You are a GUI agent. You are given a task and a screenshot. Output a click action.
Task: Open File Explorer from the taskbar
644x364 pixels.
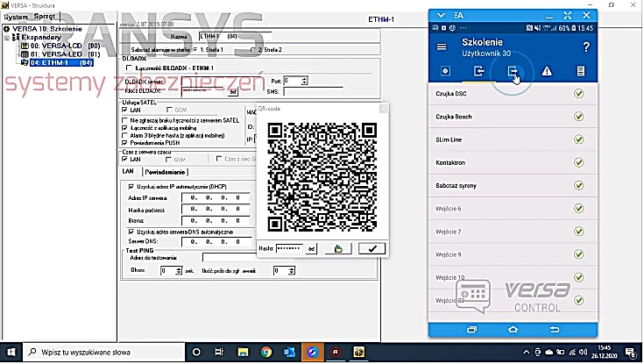(x=244, y=352)
